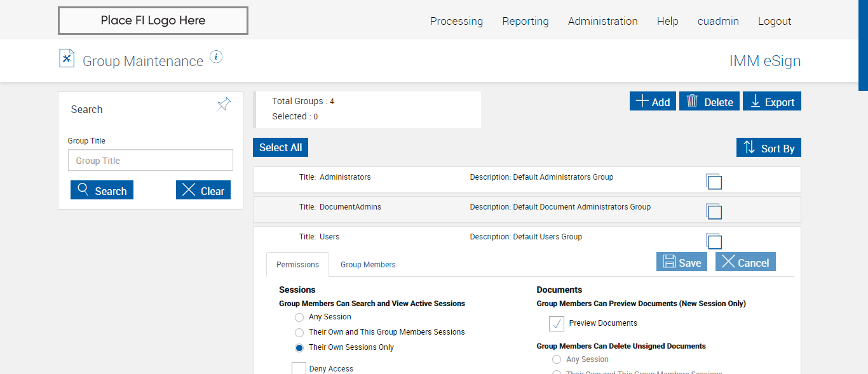Uncheck the Preview Documents checkbox

click(x=557, y=324)
